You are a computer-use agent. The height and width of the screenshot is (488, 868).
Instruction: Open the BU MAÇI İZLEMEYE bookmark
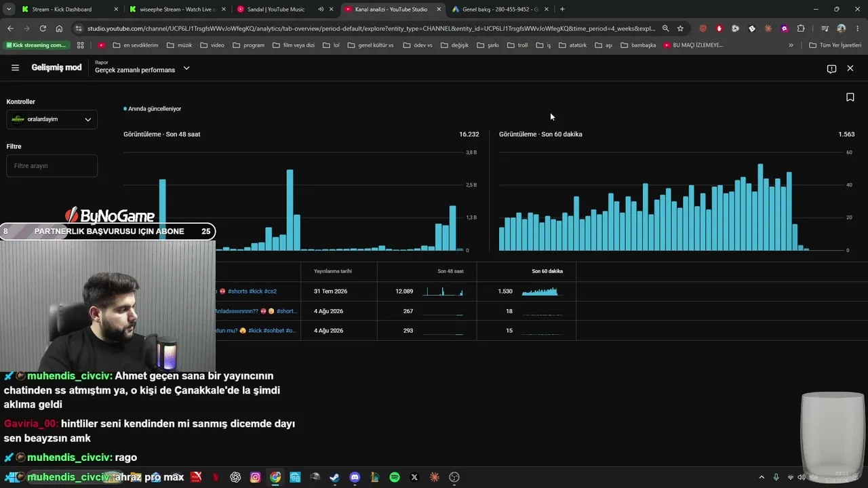pyautogui.click(x=693, y=45)
